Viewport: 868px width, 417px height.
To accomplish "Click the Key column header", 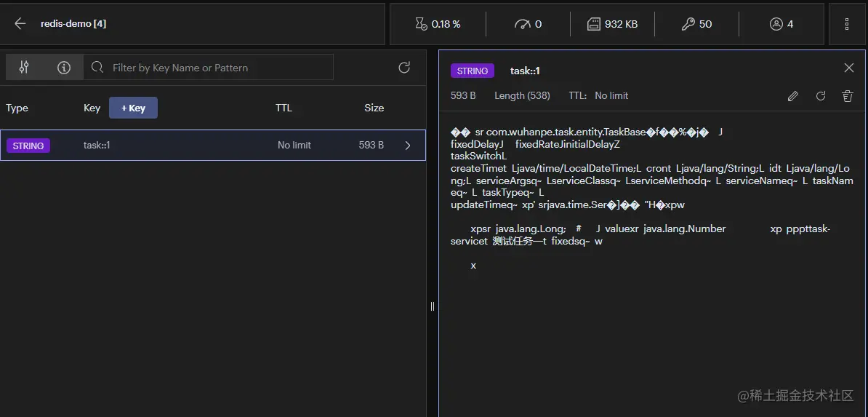I will coord(92,108).
